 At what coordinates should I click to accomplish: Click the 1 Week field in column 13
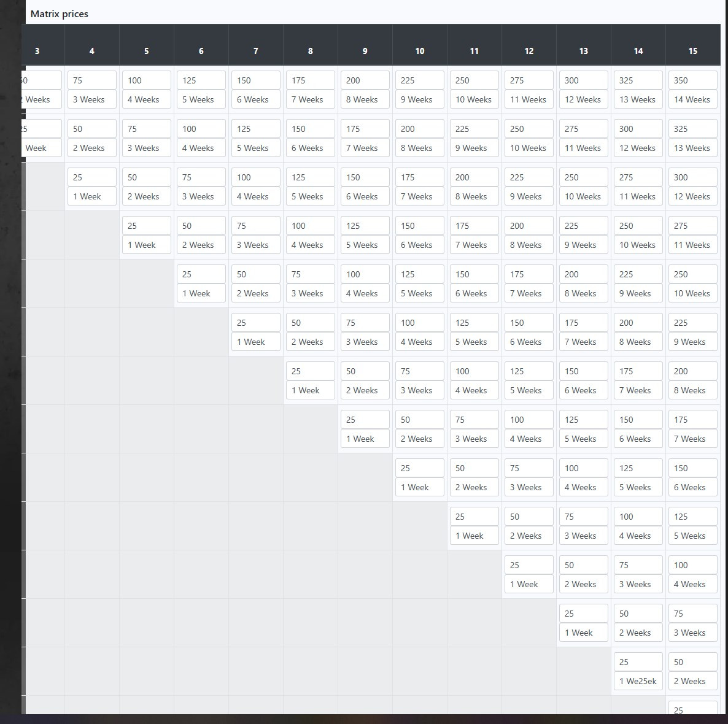(584, 633)
